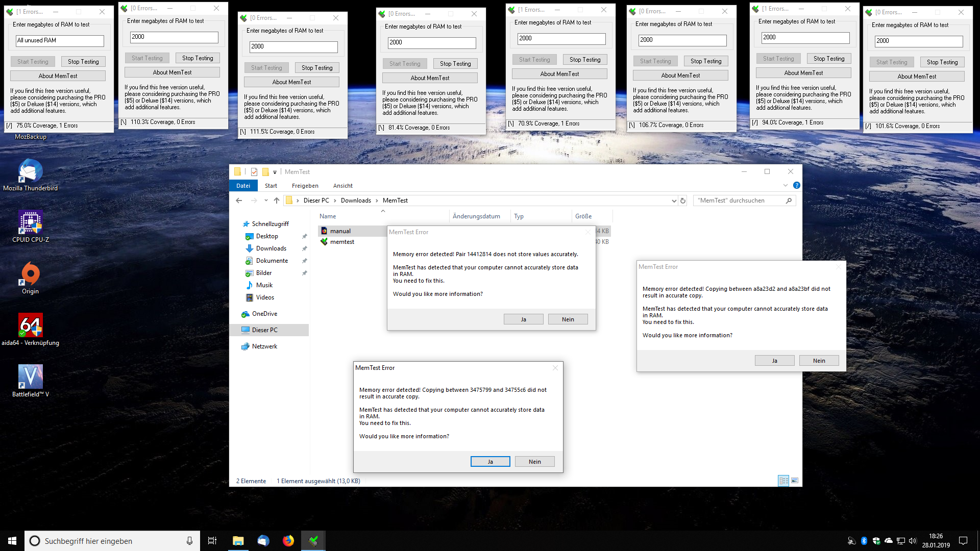Image resolution: width=980 pixels, height=551 pixels.
Task: Select Downloads in the navigation pane
Action: [271, 248]
